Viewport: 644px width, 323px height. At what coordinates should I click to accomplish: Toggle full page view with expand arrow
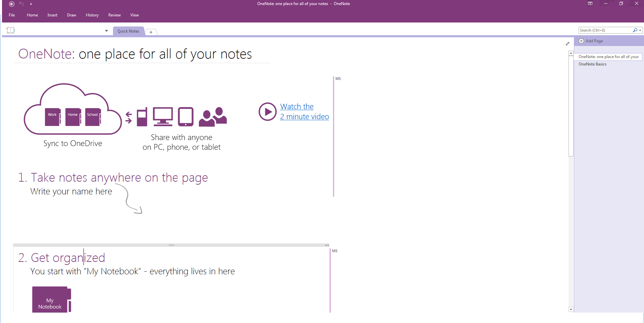[568, 44]
